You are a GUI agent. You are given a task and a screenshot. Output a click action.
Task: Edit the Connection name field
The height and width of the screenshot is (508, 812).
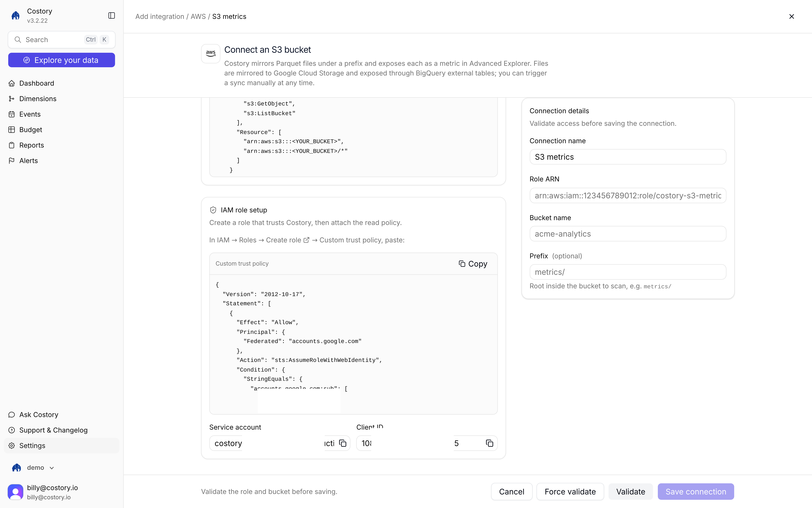[x=628, y=157]
